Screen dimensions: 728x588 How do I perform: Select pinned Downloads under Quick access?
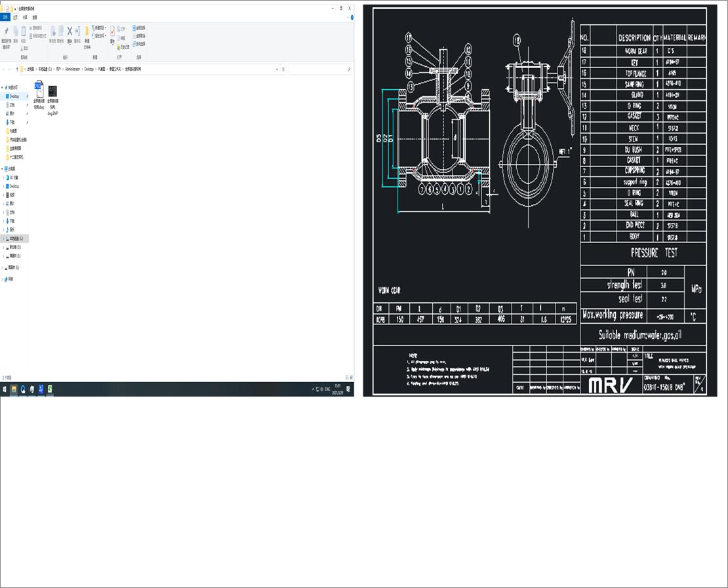tap(12, 122)
